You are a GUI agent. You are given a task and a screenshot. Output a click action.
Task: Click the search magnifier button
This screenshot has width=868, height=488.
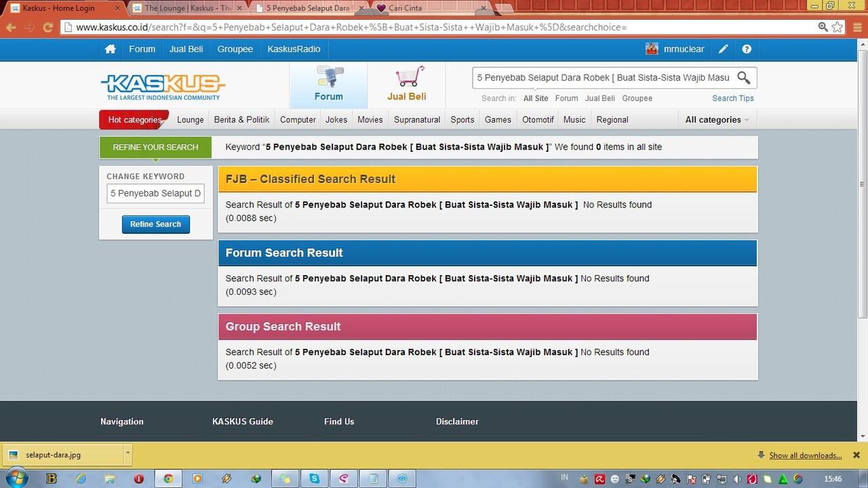(744, 77)
